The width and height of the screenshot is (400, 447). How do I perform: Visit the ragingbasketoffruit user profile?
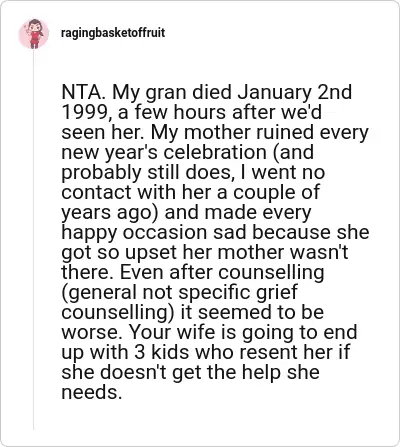[113, 33]
